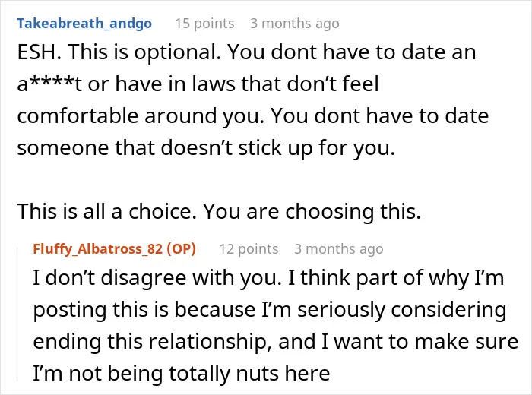532x395 pixels.
Task: Click phrase 'posting this is because'
Action: click(x=144, y=309)
